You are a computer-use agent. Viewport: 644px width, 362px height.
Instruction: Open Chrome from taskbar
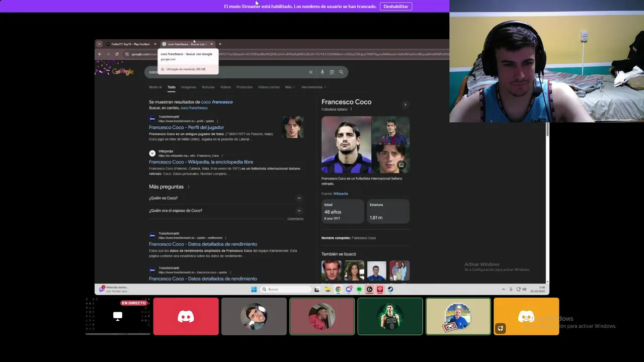point(338,289)
